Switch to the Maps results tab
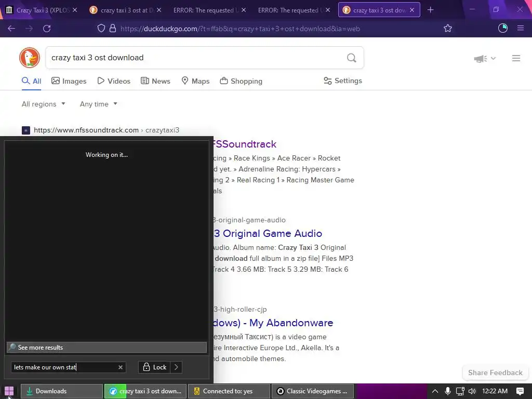 point(195,81)
